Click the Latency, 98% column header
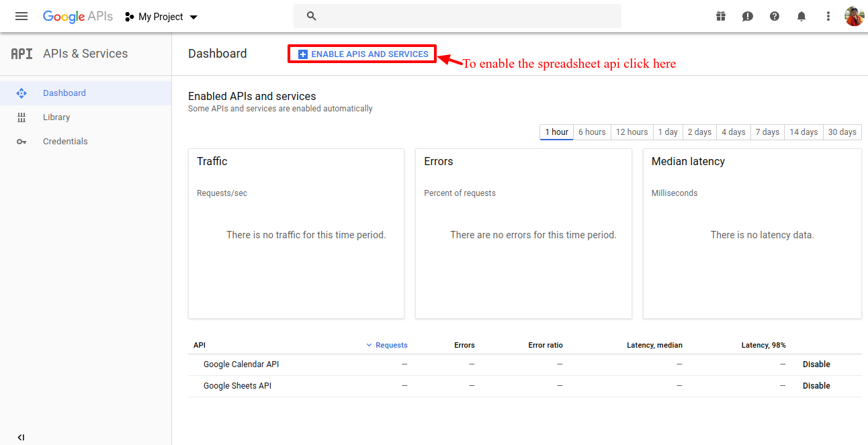 [763, 345]
